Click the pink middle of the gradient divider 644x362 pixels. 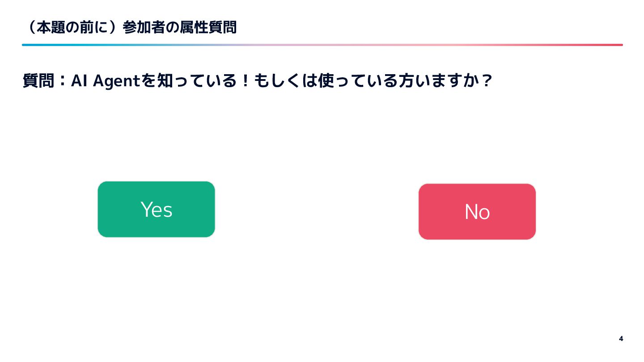click(x=322, y=45)
